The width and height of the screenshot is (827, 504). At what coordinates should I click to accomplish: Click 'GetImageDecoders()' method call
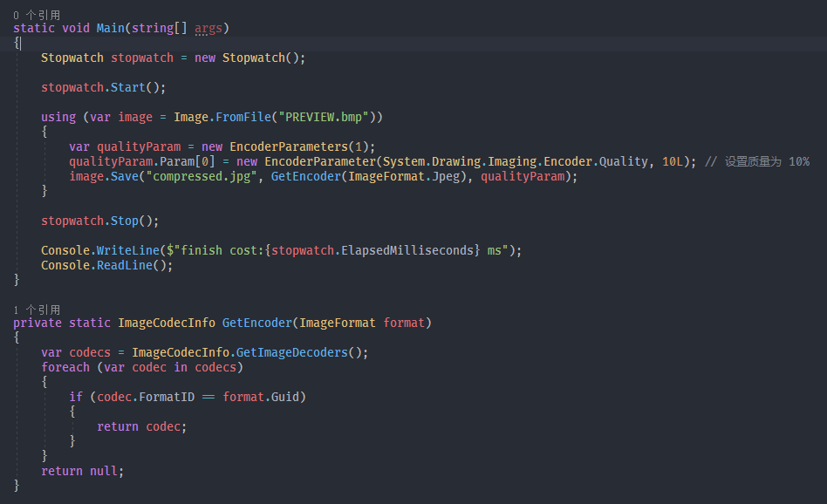point(298,352)
